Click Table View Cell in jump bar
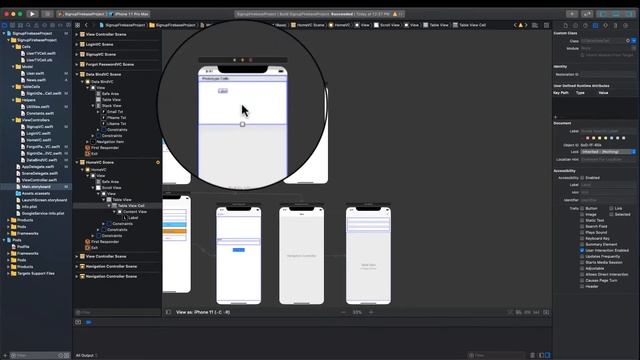This screenshot has width=640, height=360. click(x=469, y=25)
